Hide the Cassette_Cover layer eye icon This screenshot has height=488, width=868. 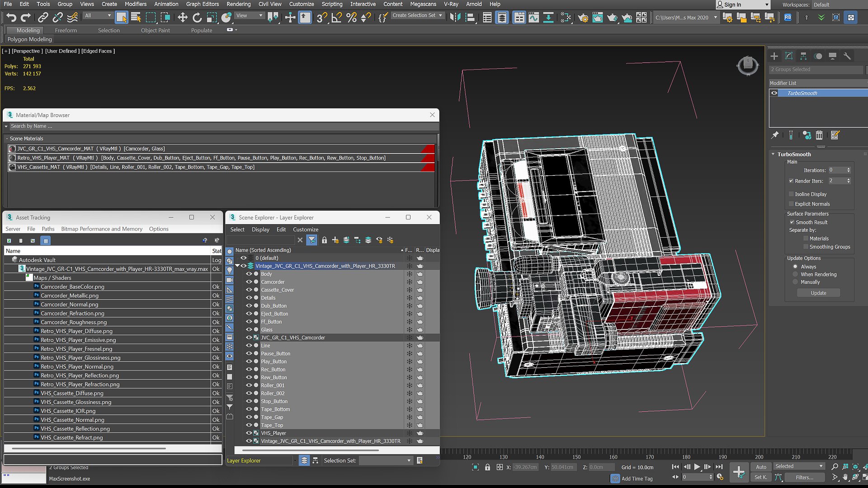click(x=249, y=290)
